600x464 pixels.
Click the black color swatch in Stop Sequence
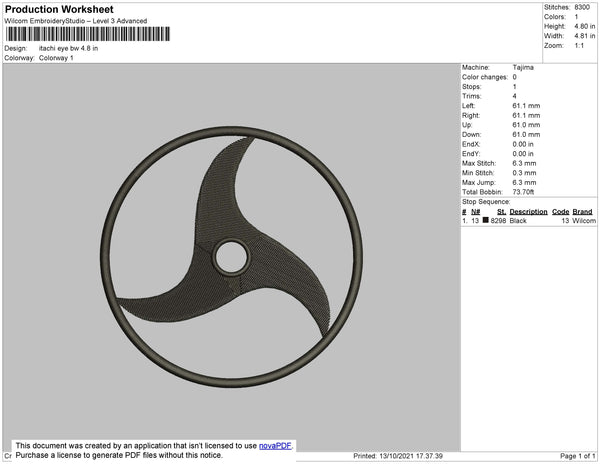click(486, 220)
